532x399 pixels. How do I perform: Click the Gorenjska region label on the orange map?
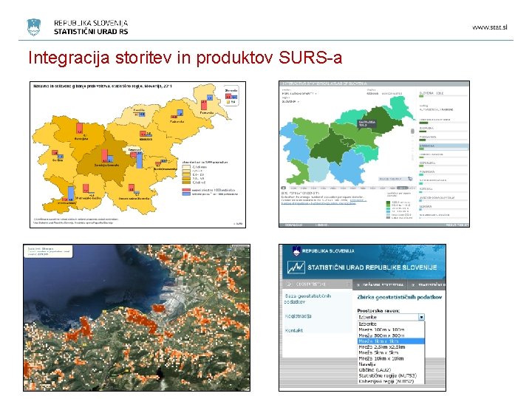81,138
